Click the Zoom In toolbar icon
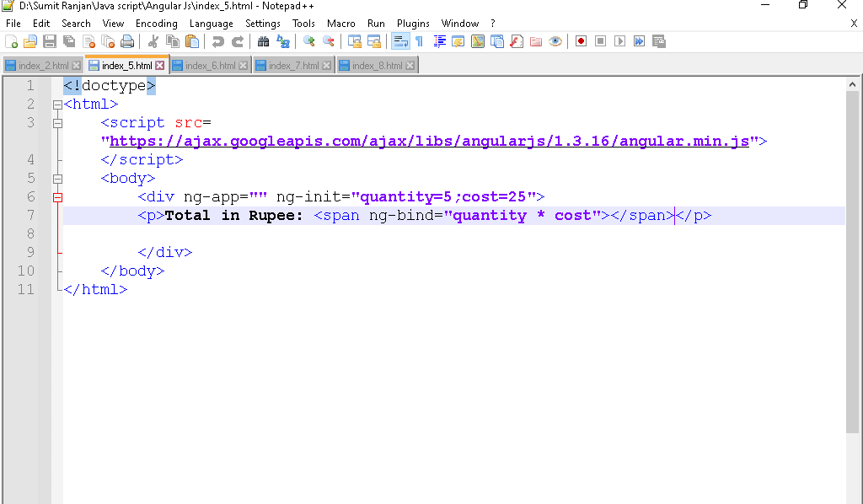 pyautogui.click(x=309, y=41)
